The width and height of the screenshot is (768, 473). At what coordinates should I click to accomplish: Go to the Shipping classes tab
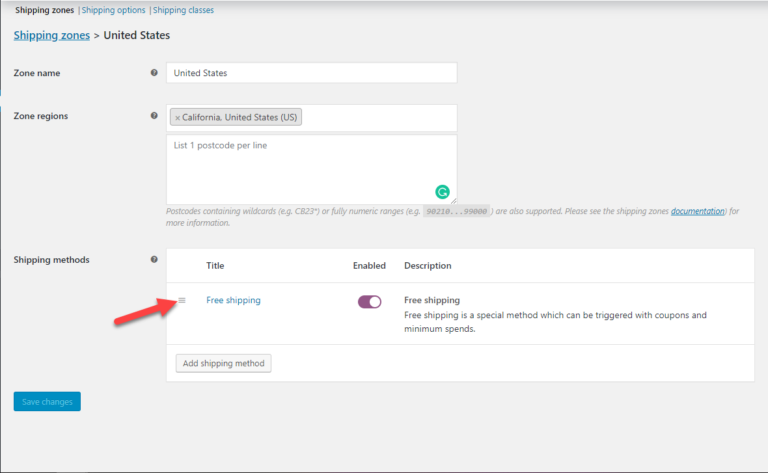183,10
